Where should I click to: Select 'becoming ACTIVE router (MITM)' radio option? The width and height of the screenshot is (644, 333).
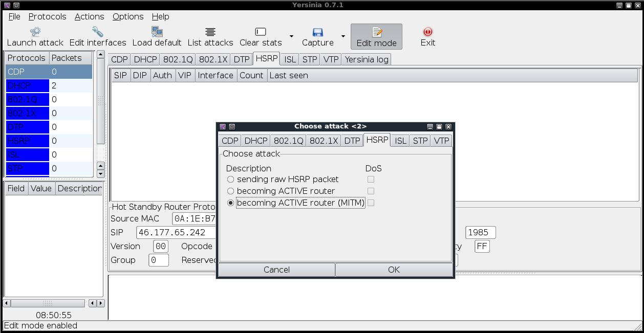click(231, 203)
